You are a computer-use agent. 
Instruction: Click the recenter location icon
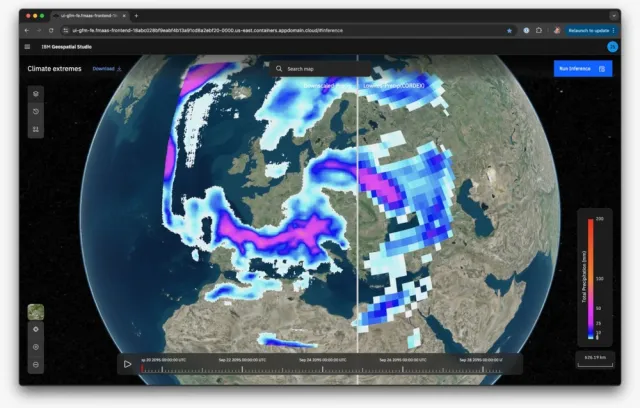coord(36,329)
